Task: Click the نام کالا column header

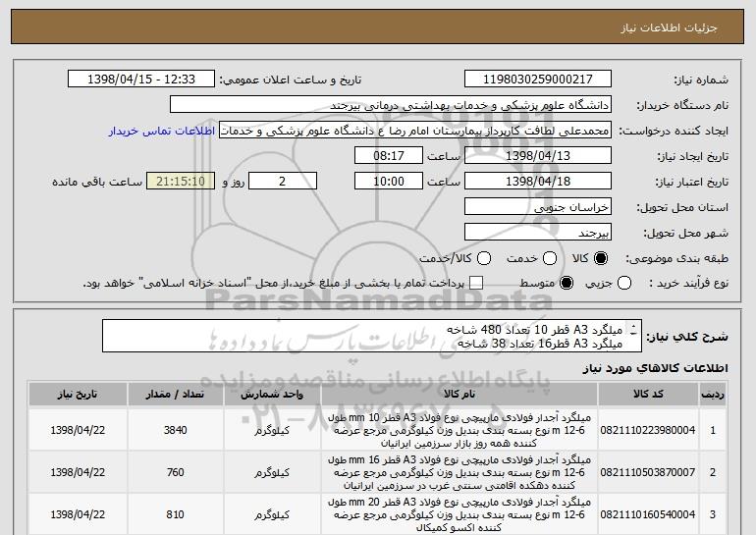Action: 459,395
